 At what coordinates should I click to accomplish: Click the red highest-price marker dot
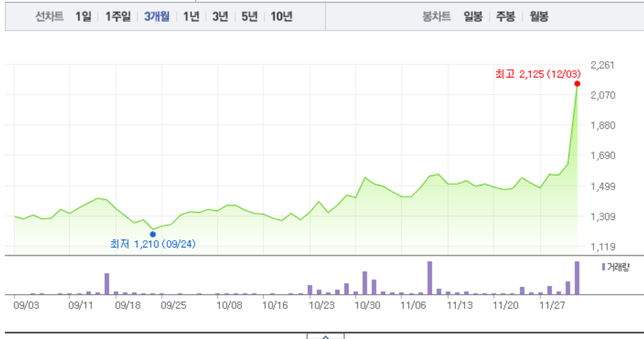pyautogui.click(x=577, y=84)
